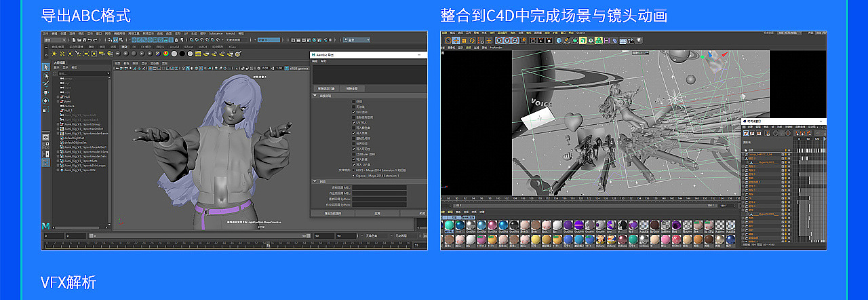868x300 pixels.
Task: Switch to the MASH shelf tab
Action: click(x=203, y=47)
